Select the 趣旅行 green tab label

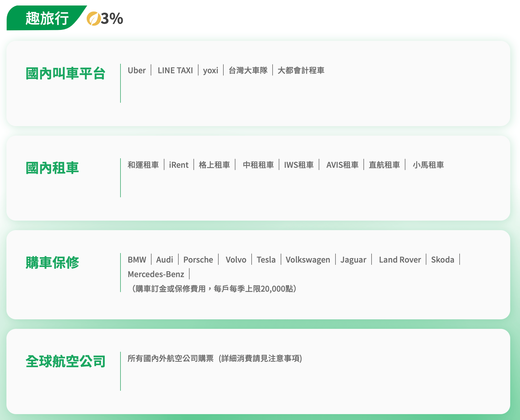coord(47,18)
